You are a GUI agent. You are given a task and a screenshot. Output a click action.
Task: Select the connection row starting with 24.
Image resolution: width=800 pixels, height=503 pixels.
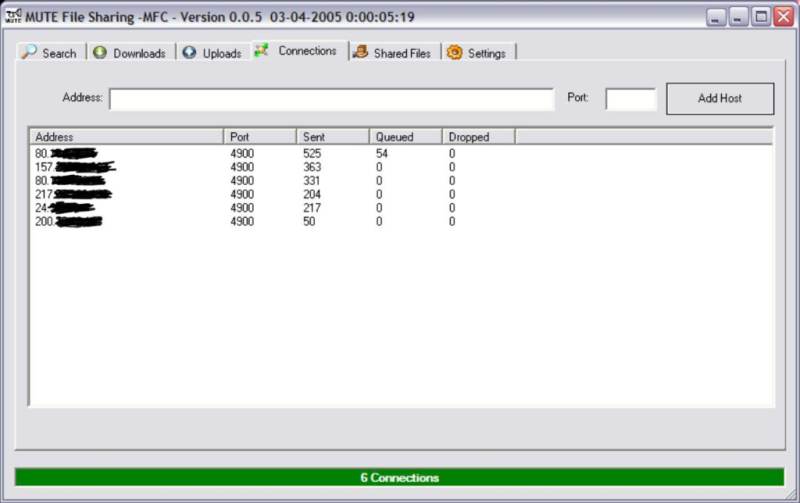pyautogui.click(x=401, y=208)
